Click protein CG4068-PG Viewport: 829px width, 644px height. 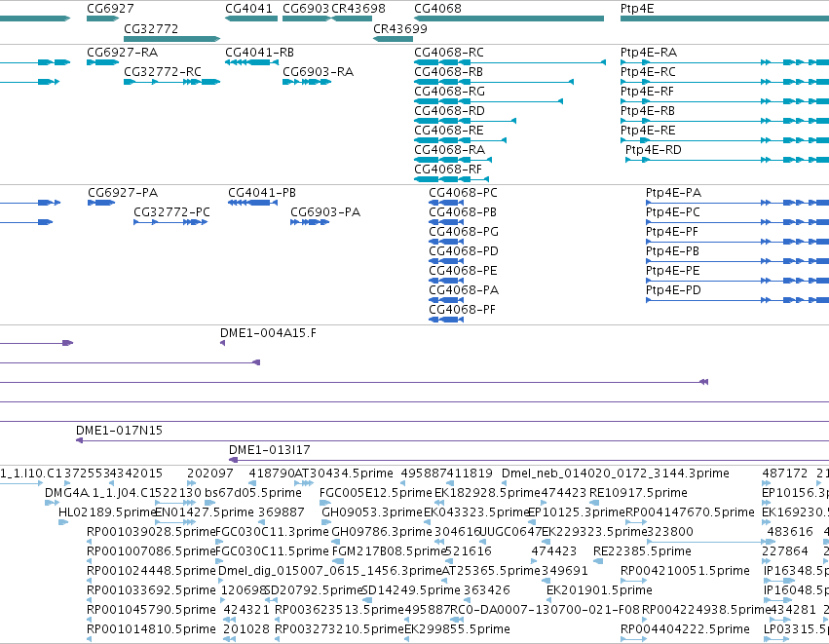[x=446, y=242]
